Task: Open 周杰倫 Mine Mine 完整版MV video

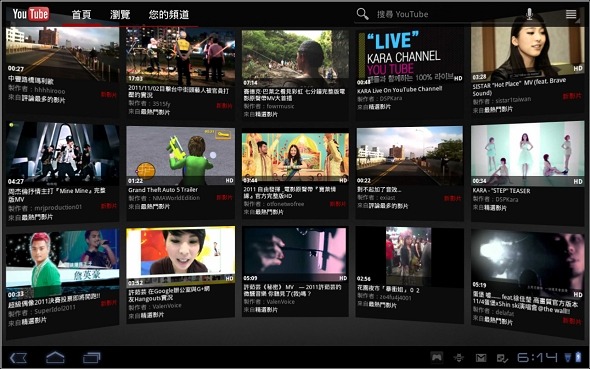Action: pyautogui.click(x=62, y=154)
